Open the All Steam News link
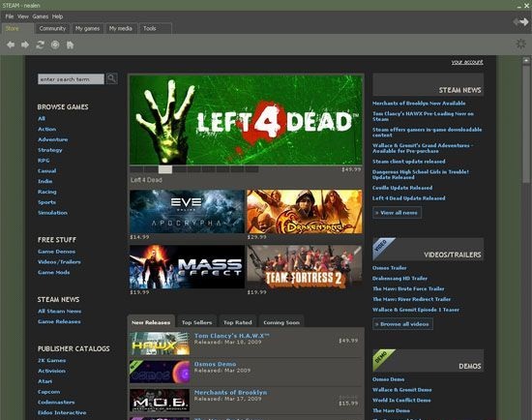The height and width of the screenshot is (420, 532). coord(60,311)
